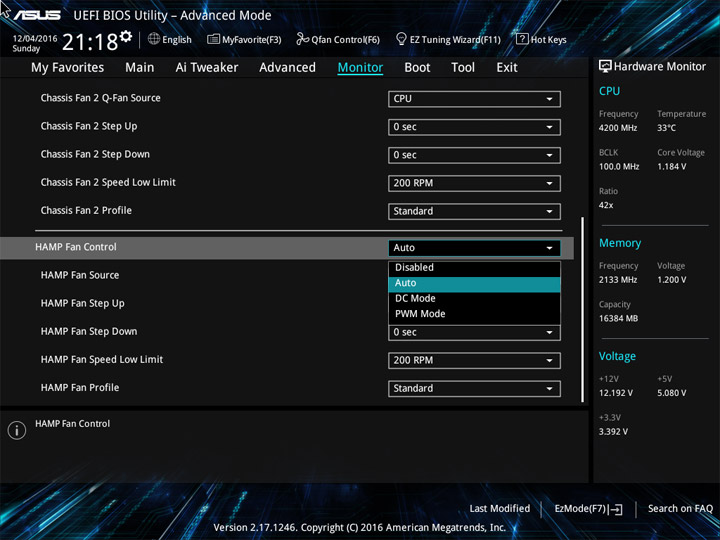
Task: Open Chassis Fan 2 Step Down dropdown
Action: pos(474,155)
